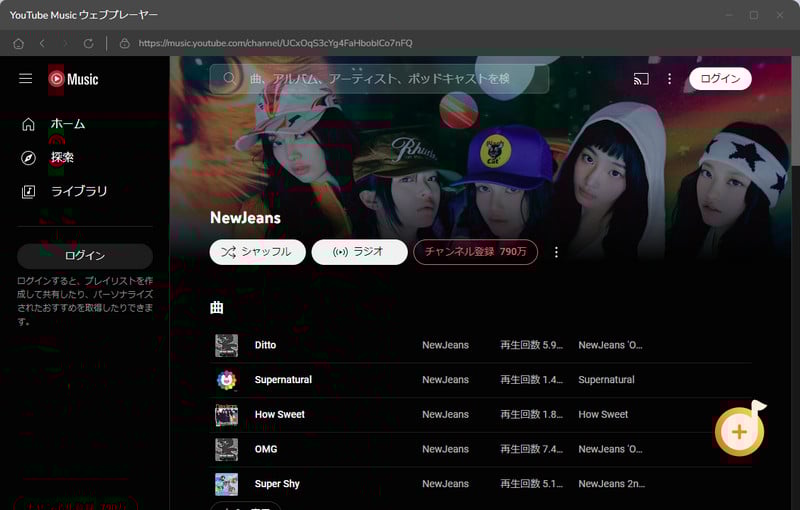Select the song title Ditto
Viewport: 800px width, 510px height.
(x=265, y=345)
